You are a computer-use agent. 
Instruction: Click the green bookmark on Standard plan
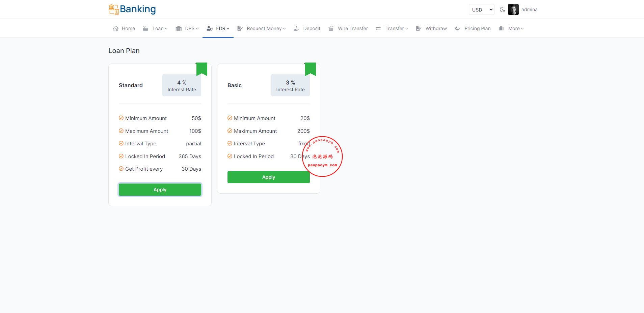coord(202,69)
